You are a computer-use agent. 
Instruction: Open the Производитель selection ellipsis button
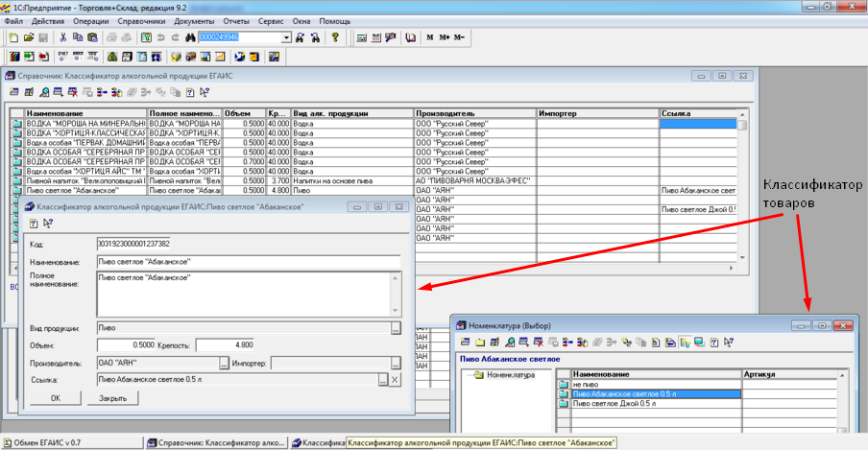[x=224, y=363]
